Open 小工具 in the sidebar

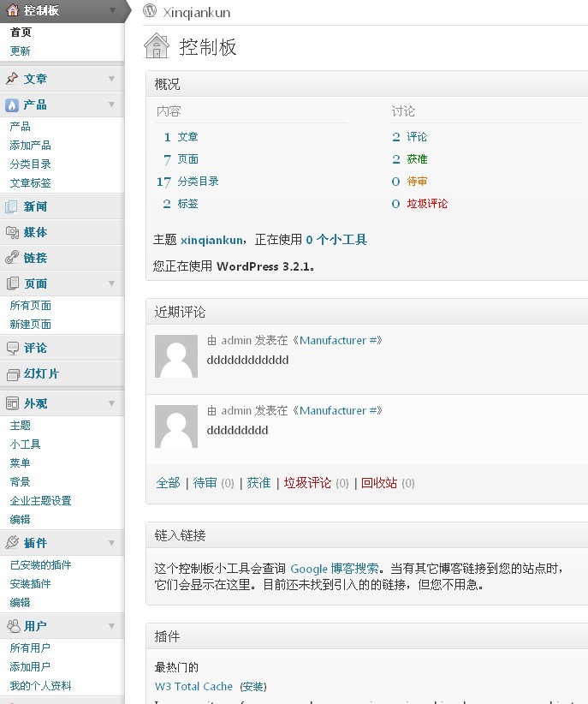25,444
